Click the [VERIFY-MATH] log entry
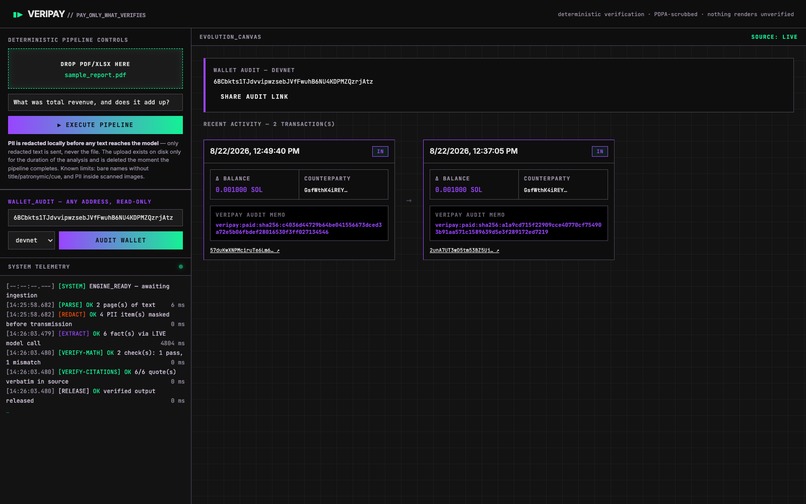The image size is (806, 504). point(95,357)
